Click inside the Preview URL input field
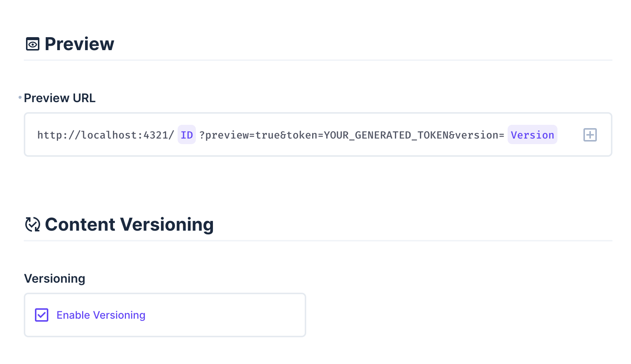 (x=334, y=135)
